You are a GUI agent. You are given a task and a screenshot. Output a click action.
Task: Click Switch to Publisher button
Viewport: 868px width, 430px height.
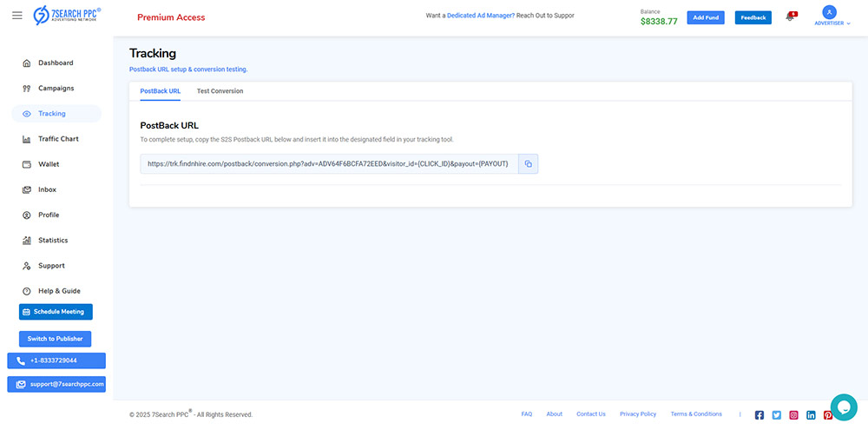[55, 339]
